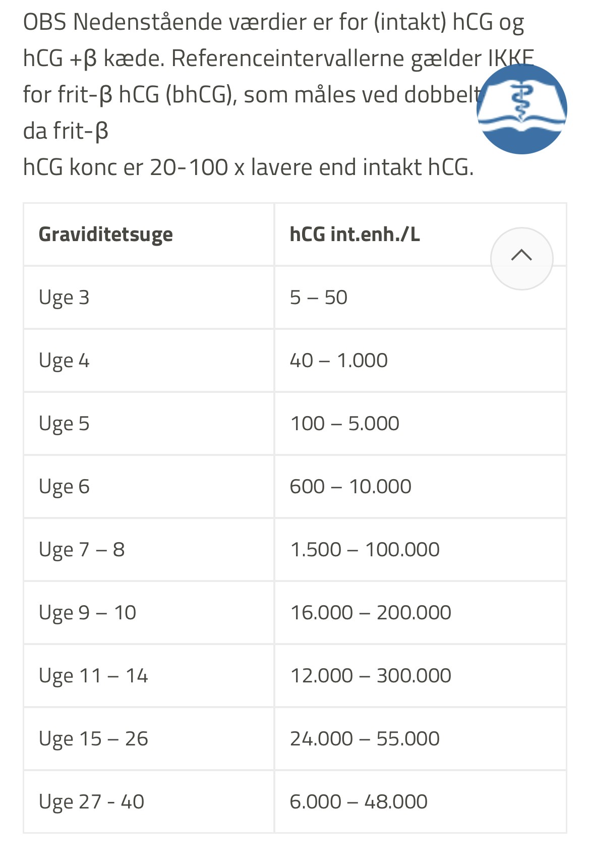Screen dimensions: 590x868
Task: Click the 100 – 5.000 value cell
Action: [x=344, y=424]
